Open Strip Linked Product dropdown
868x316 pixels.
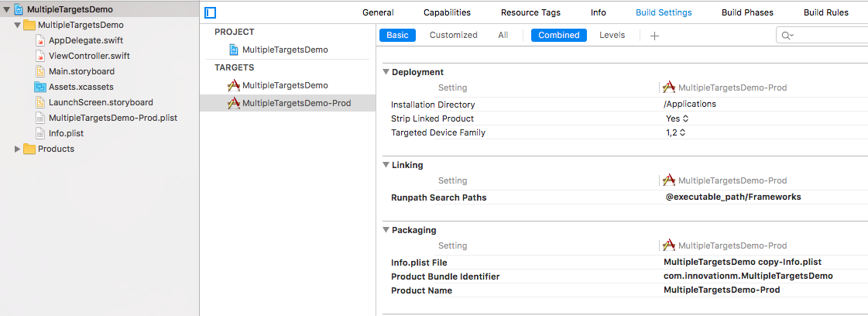pyautogui.click(x=677, y=118)
